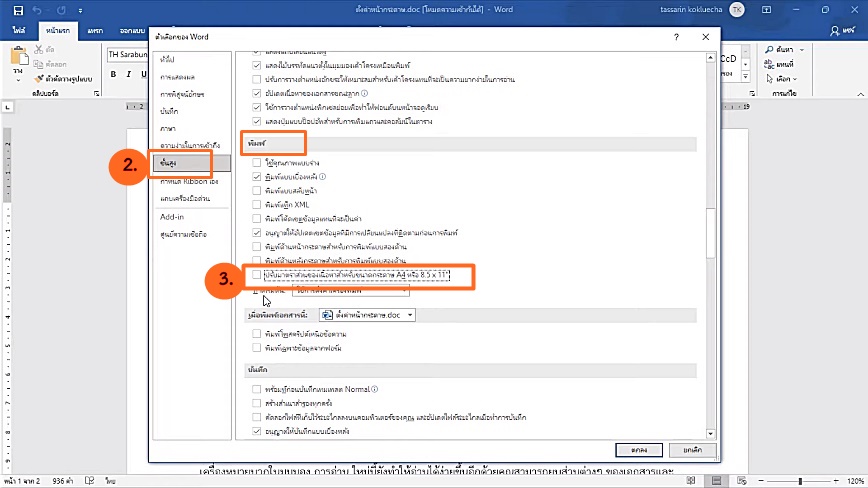Click the Format Painter brush icon
Image resolution: width=868 pixels, height=488 pixels.
[39, 79]
